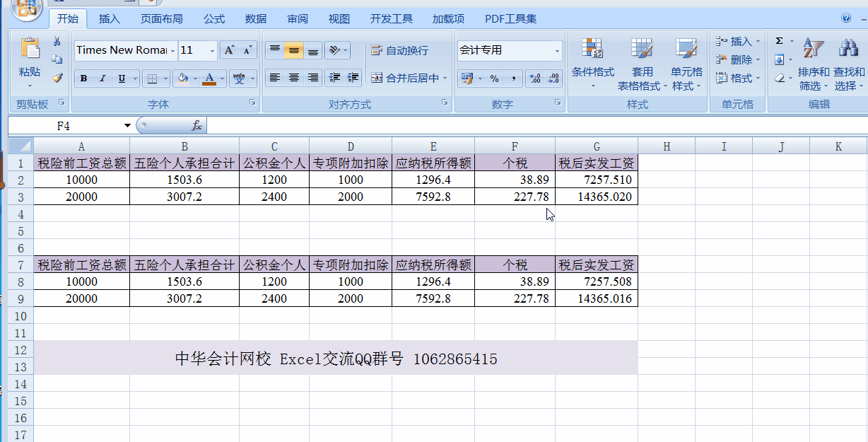Open clipboard group dialog launcher

point(61,103)
